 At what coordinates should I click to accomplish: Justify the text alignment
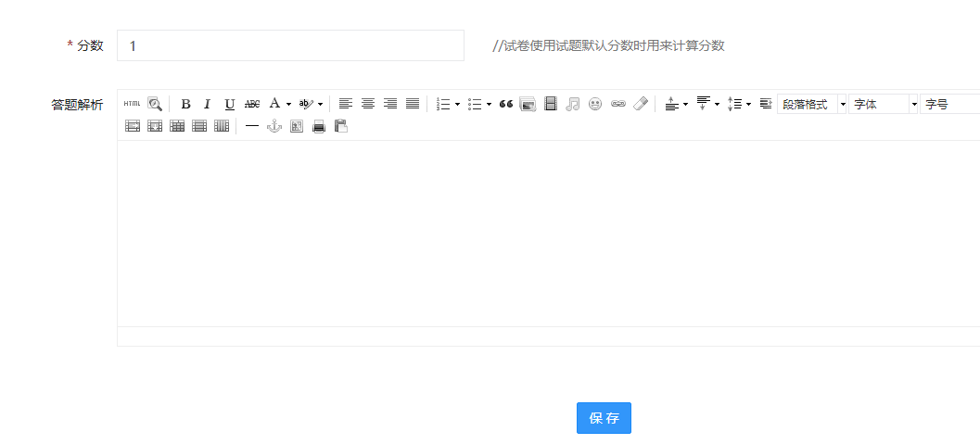[x=413, y=104]
